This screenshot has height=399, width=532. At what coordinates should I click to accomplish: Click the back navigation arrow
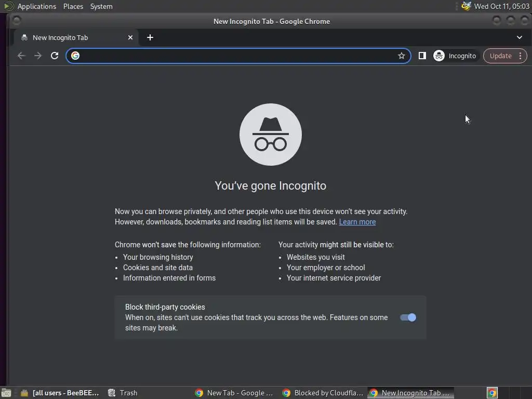21,56
